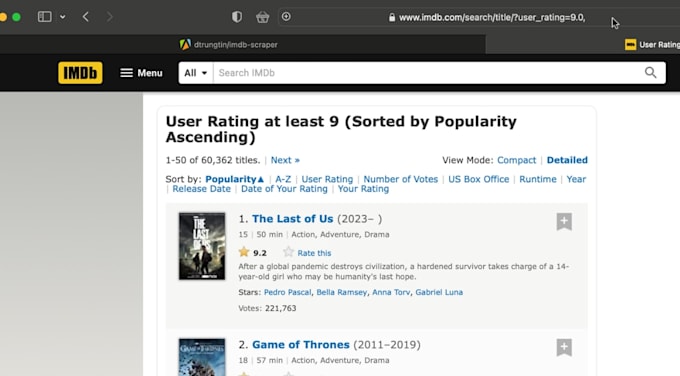Open the Game of Thrones title link
The width and height of the screenshot is (680, 376).
[301, 344]
